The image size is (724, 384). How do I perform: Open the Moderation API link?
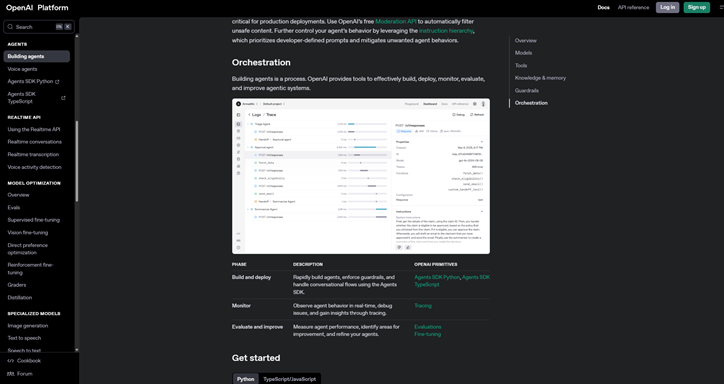point(396,21)
